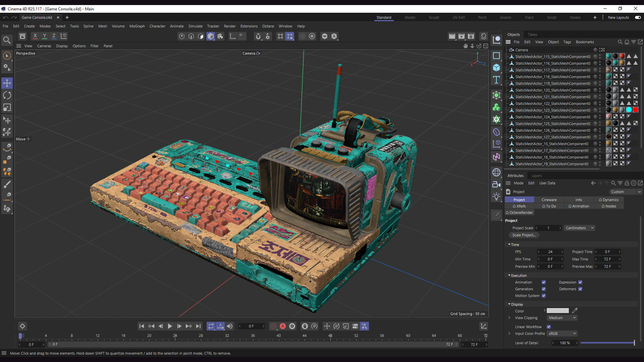Screen dimensions: 644x362
Task: Click the record active objects button
Action: pyautogui.click(x=273, y=326)
